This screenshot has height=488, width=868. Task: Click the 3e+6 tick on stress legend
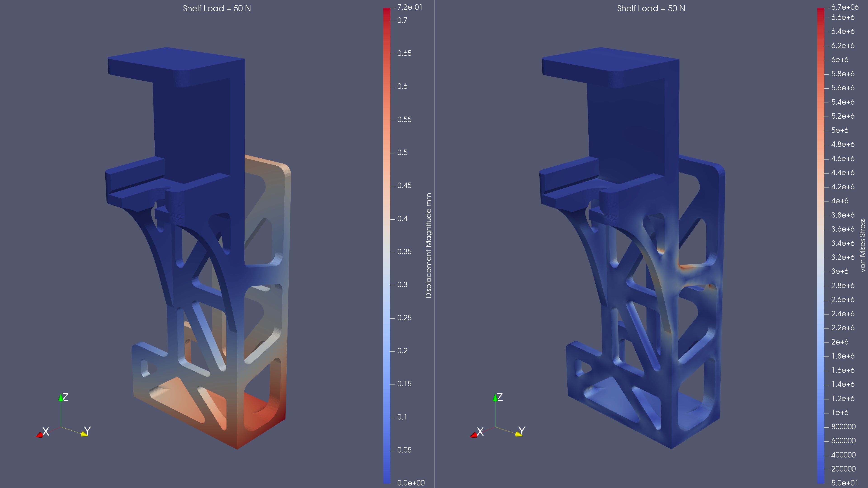coord(840,271)
